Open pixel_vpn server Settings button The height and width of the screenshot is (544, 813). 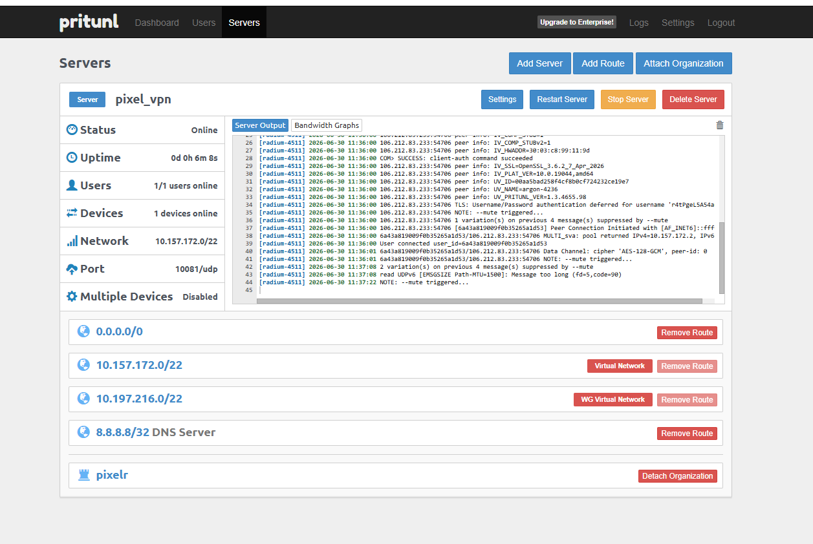pos(502,99)
